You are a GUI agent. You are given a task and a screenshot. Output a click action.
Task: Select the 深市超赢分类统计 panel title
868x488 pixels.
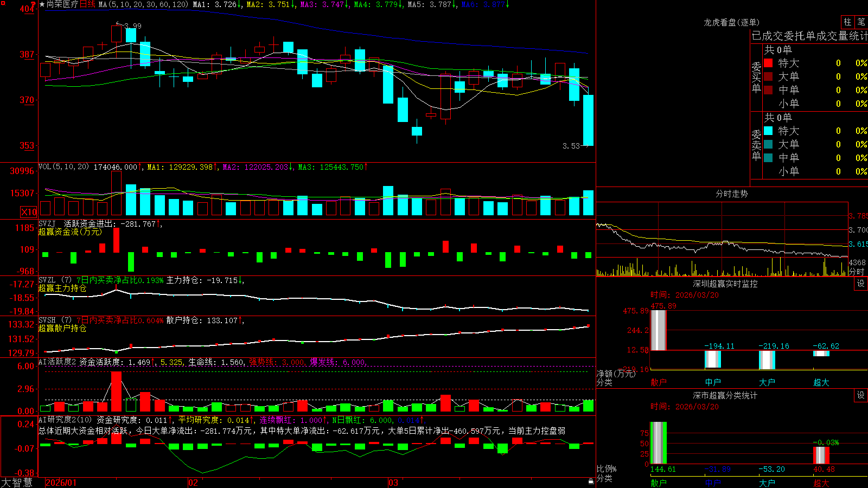[x=725, y=395]
